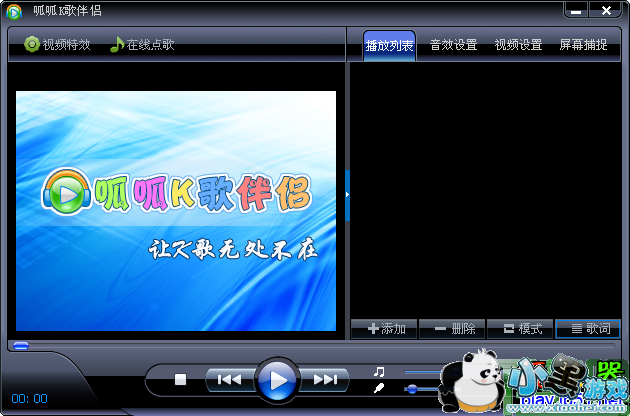
Task: Collapse the playlist panel with the side arrow
Action: click(347, 195)
